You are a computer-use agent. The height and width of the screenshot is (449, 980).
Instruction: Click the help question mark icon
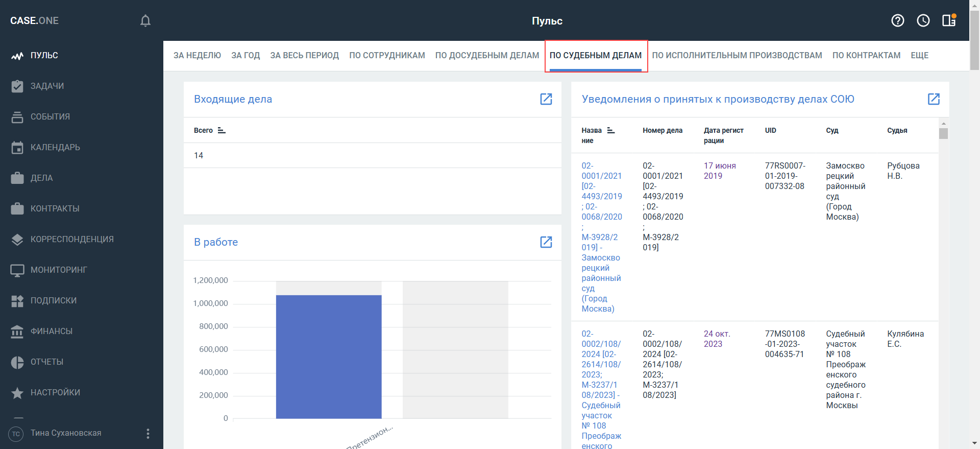tap(898, 20)
